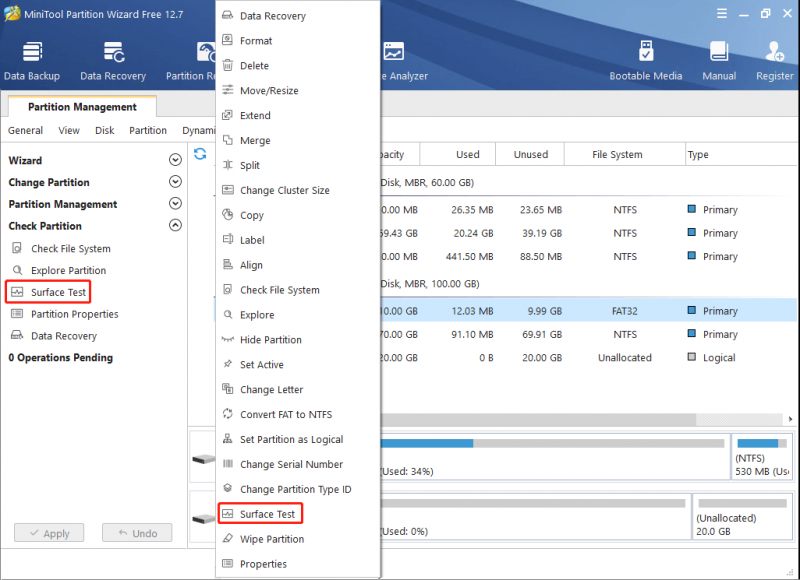Image resolution: width=800 pixels, height=580 pixels.
Task: Open Bootable Media builder
Action: [x=645, y=61]
